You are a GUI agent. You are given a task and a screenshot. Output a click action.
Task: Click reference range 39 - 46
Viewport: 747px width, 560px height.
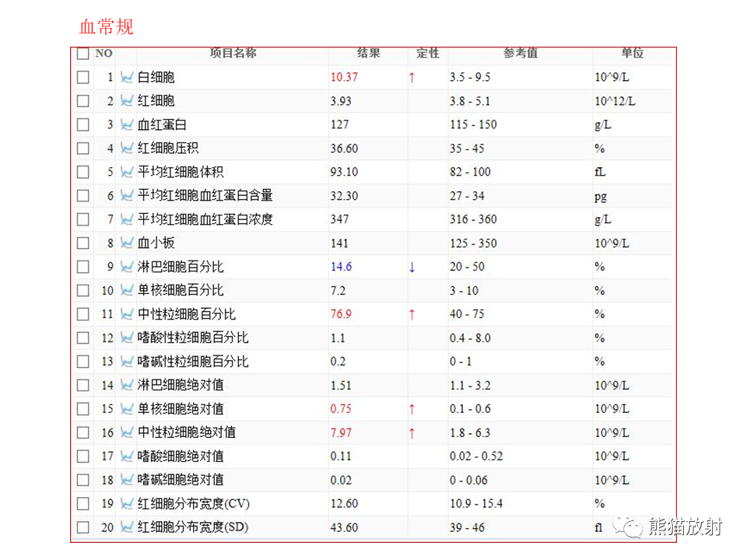467,527
